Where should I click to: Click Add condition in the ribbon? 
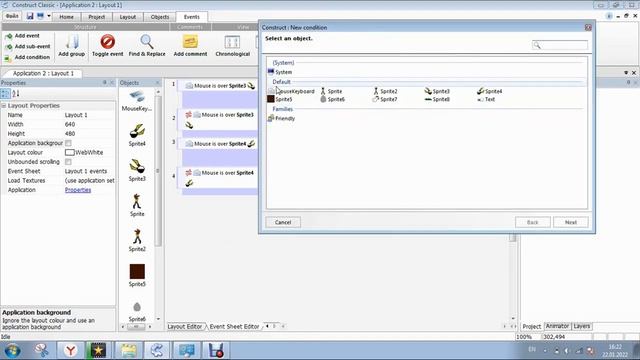tap(27, 58)
